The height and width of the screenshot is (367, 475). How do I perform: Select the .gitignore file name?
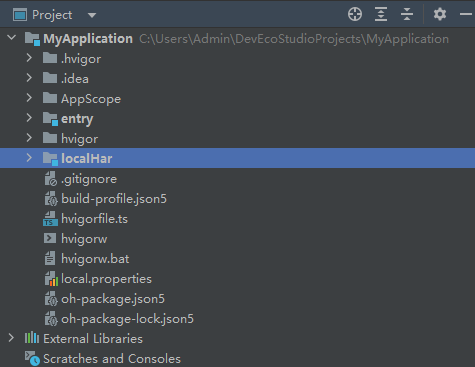coord(89,179)
